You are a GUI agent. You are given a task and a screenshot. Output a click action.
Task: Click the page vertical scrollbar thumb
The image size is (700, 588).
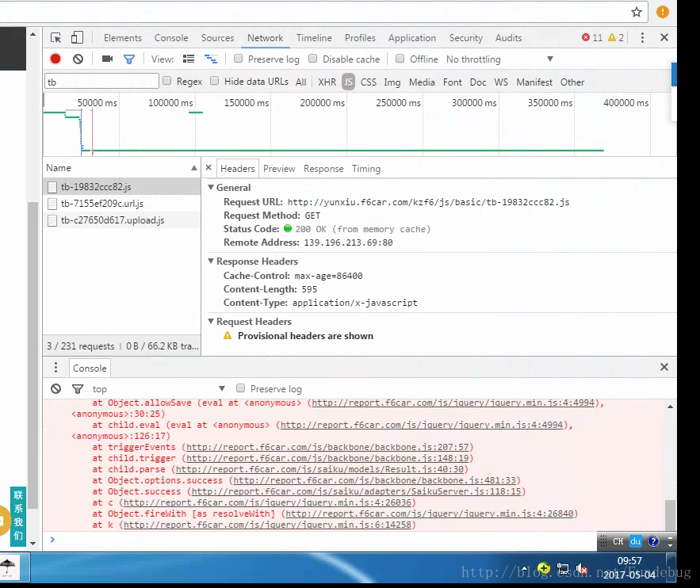click(33, 355)
